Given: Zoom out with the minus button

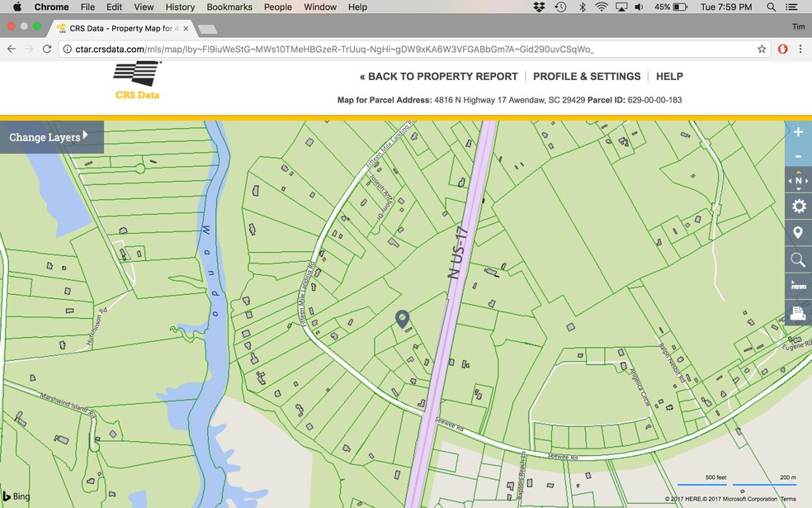Looking at the screenshot, I should pos(798,157).
